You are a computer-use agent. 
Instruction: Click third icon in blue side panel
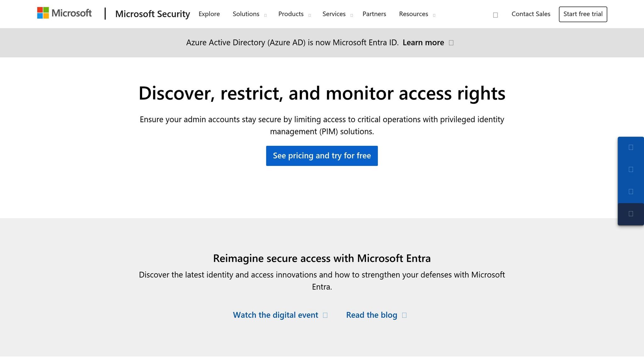631,192
